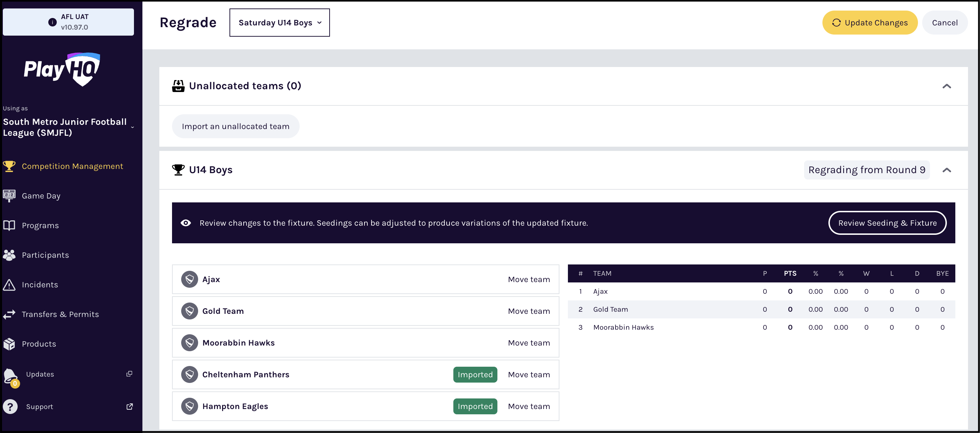Image resolution: width=980 pixels, height=433 pixels.
Task: Click Review Seeding & Fixture button
Action: [x=887, y=223]
